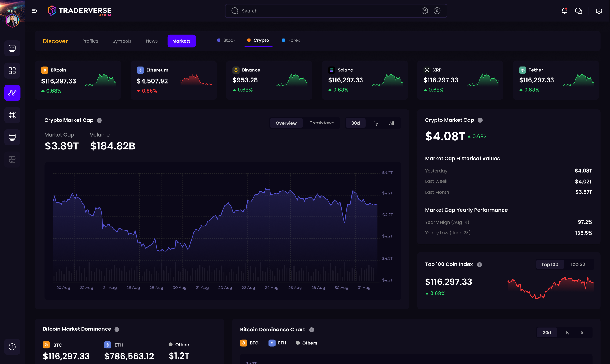The width and height of the screenshot is (610, 364).
Task: Open the profile avatar icon in search bar
Action: (x=425, y=11)
